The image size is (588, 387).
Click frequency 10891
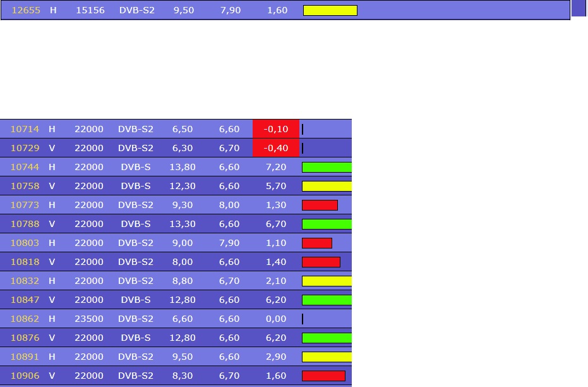pos(25,357)
